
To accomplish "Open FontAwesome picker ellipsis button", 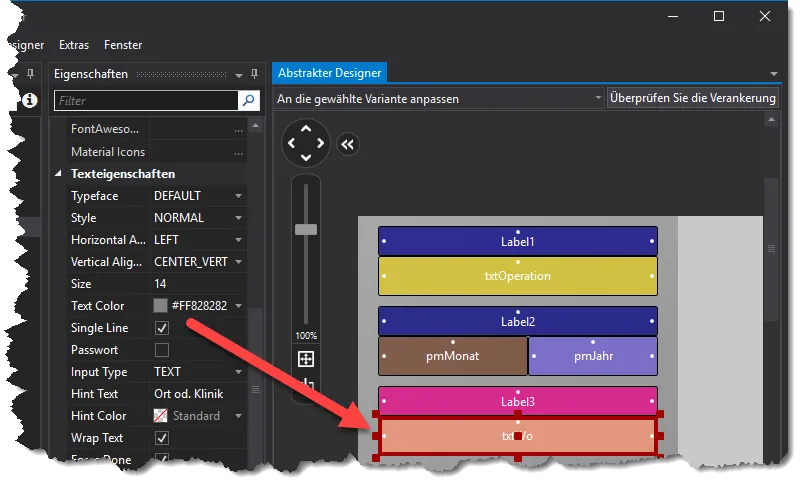I will click(x=238, y=130).
